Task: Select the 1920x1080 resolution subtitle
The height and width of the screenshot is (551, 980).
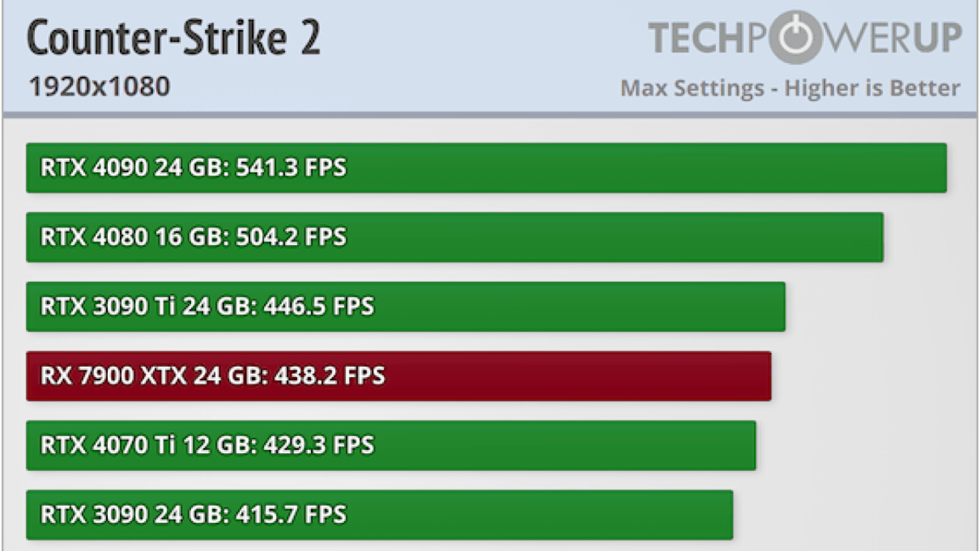Action: pos(99,86)
